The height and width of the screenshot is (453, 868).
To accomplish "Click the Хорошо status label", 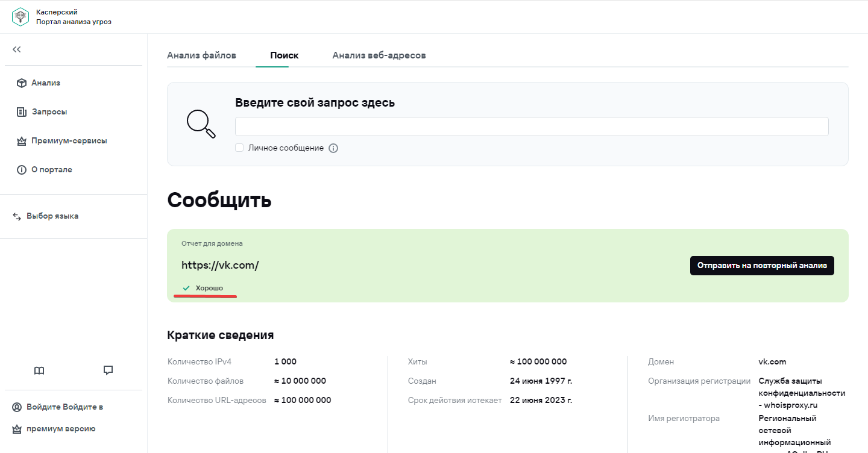I will coord(209,288).
